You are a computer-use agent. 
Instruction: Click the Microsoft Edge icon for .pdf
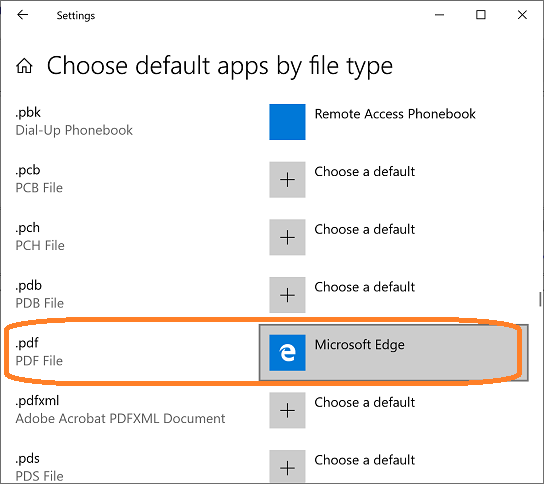click(x=287, y=353)
